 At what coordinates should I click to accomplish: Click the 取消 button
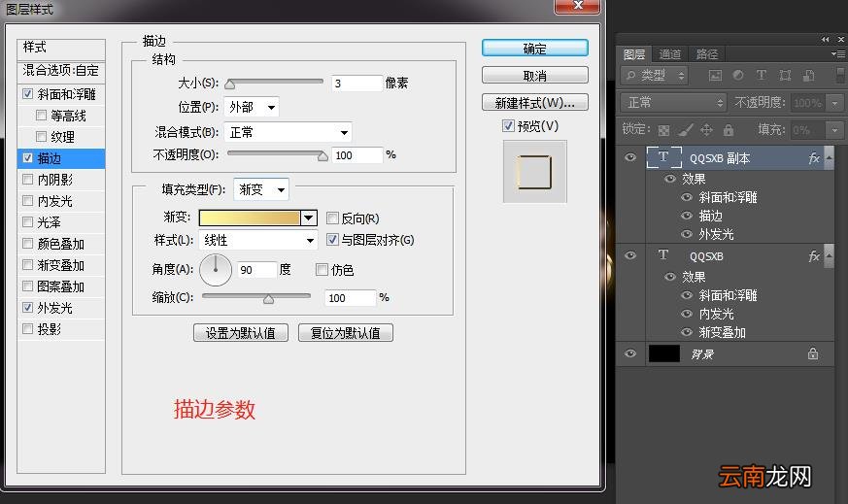click(535, 75)
